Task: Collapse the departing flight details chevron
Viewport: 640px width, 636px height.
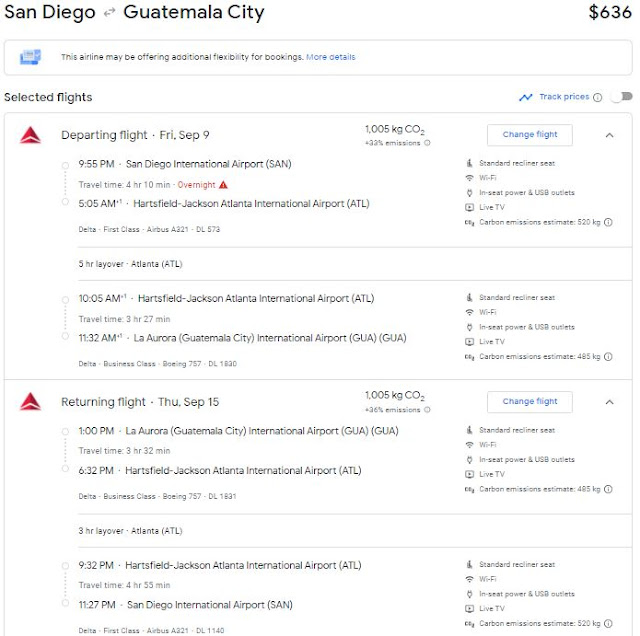Action: (x=609, y=134)
